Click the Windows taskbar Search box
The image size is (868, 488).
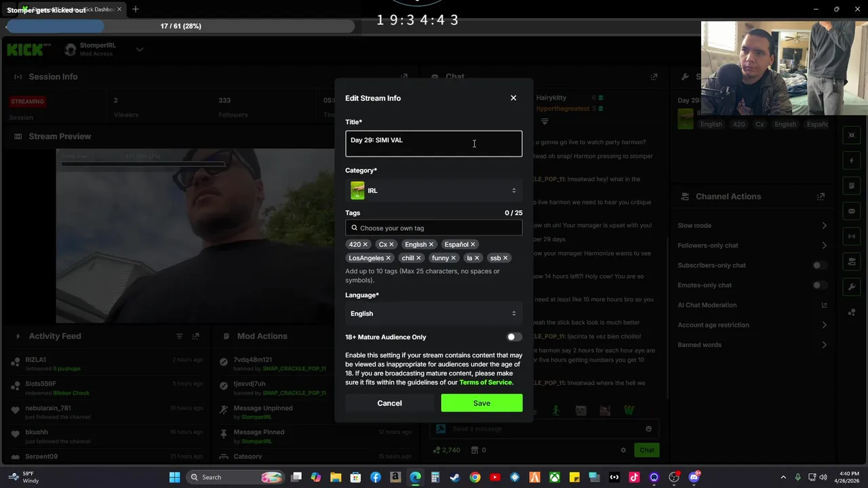click(234, 477)
